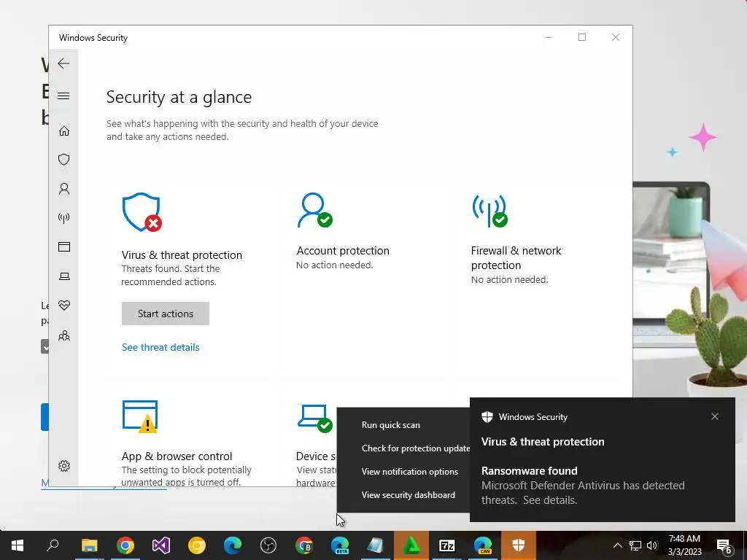This screenshot has height=560, width=747.
Task: Click Firewall & network protection heading
Action: 516,257
